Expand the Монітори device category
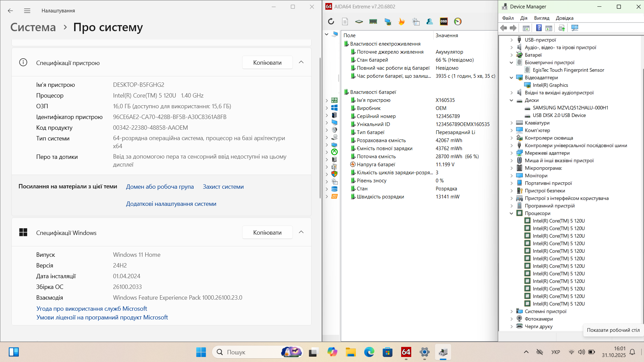 pyautogui.click(x=512, y=176)
